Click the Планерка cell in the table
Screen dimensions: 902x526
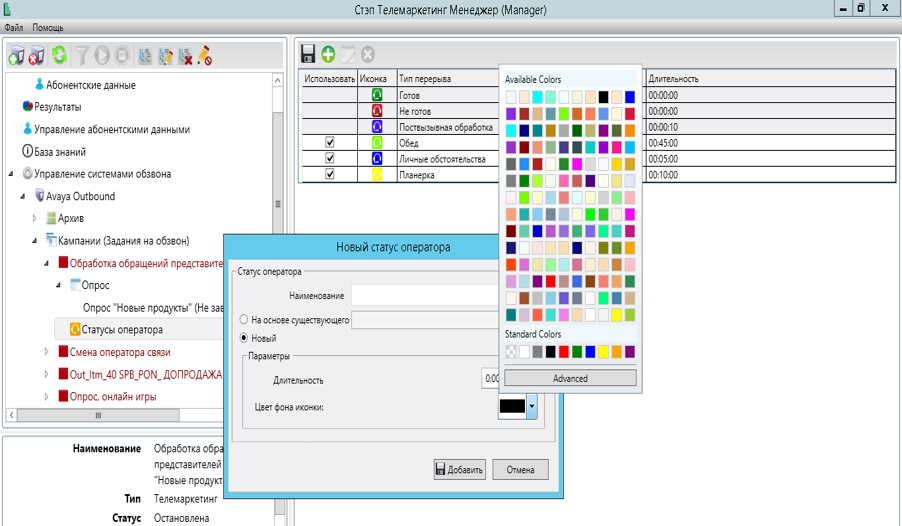[448, 175]
